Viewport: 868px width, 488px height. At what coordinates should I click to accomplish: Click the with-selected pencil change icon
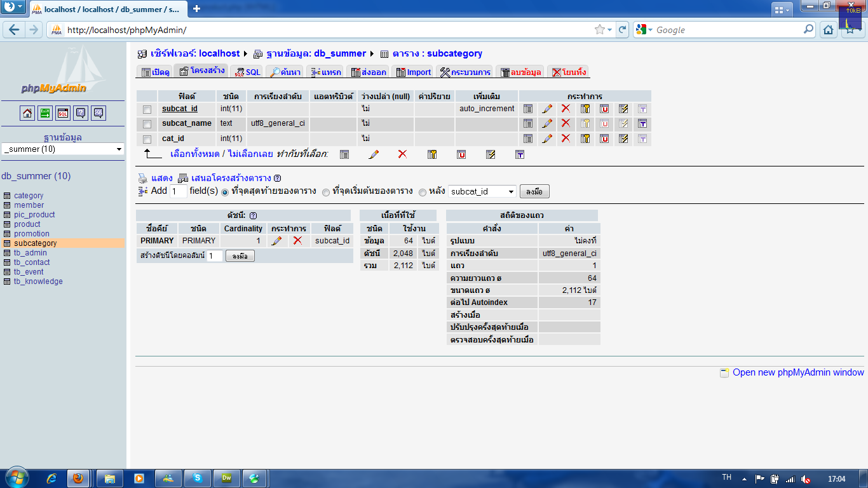(x=374, y=154)
